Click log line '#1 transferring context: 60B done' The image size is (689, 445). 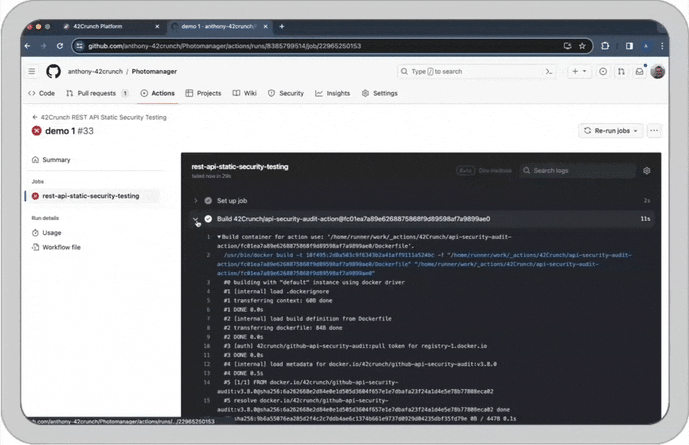[278, 300]
